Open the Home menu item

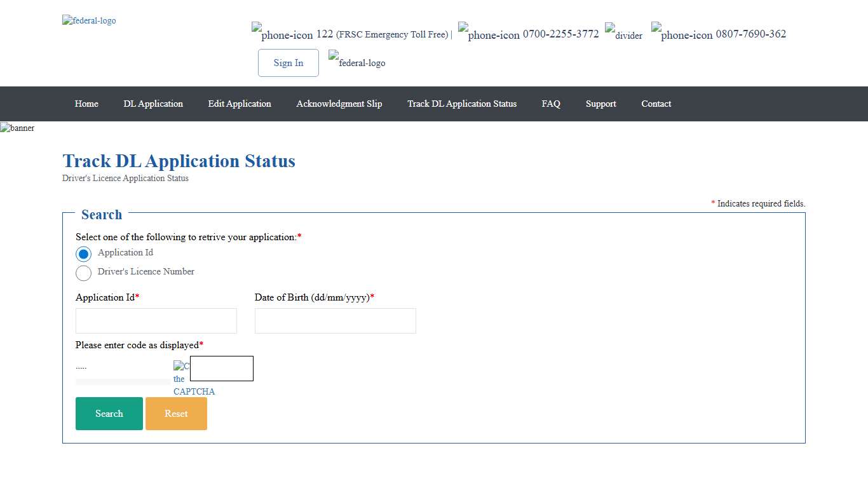(86, 104)
